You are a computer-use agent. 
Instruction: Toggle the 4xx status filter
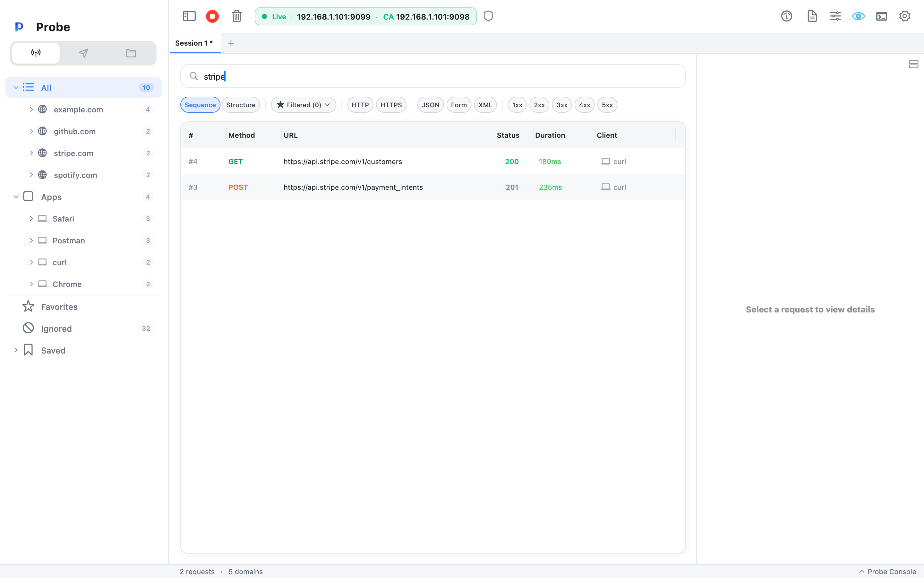coord(585,105)
